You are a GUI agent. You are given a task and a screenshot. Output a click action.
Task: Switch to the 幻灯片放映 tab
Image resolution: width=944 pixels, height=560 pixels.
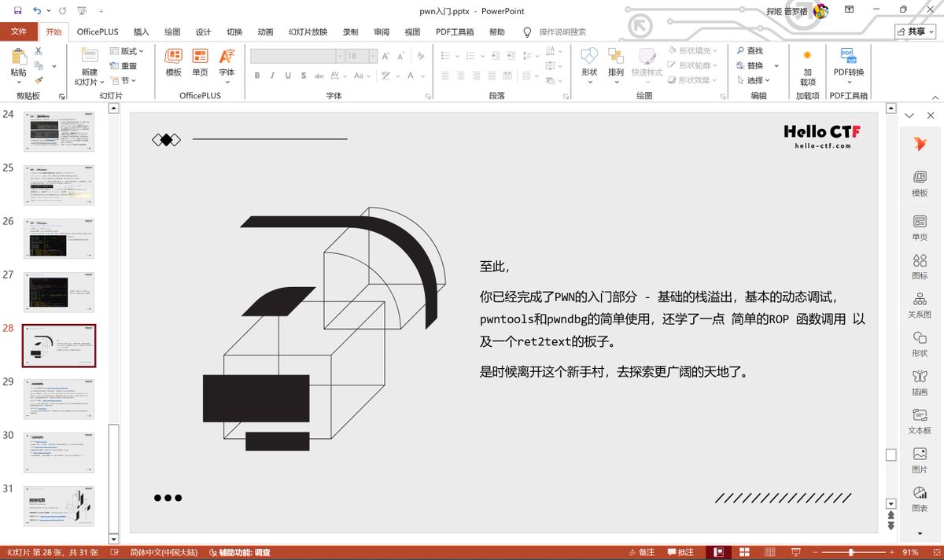tap(308, 32)
